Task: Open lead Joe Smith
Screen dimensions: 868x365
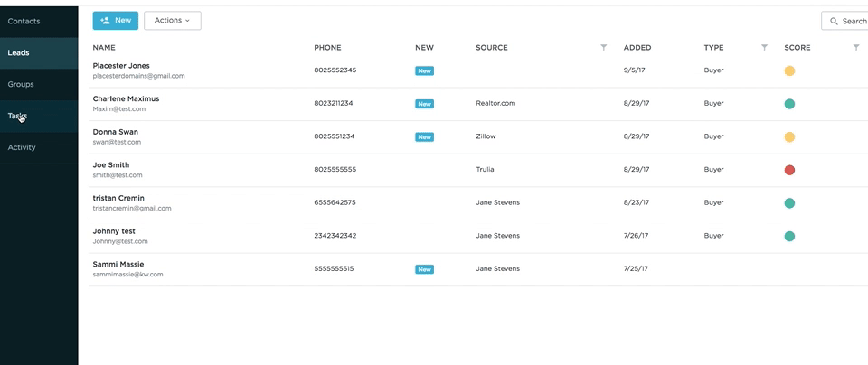Action: point(110,164)
